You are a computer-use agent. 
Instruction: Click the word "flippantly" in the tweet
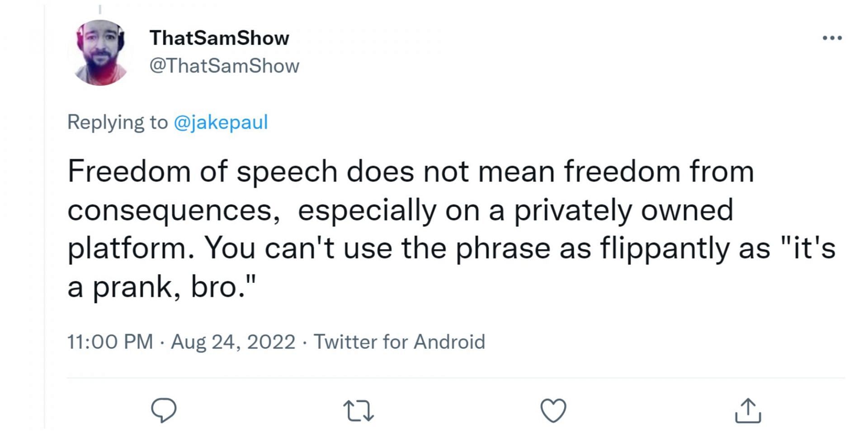(665, 249)
